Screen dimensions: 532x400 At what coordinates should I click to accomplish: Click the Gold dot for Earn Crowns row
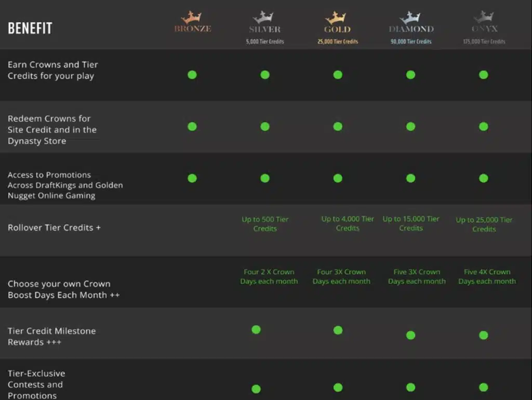338,75
